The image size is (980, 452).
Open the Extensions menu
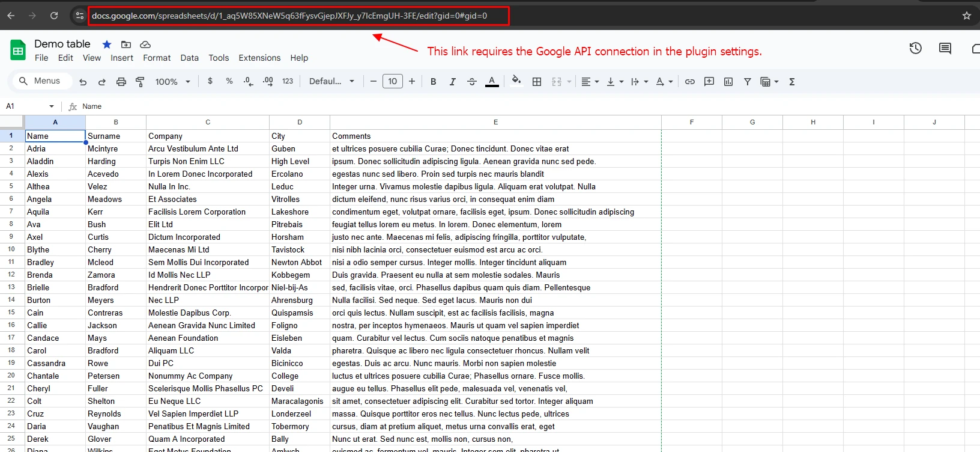(259, 58)
